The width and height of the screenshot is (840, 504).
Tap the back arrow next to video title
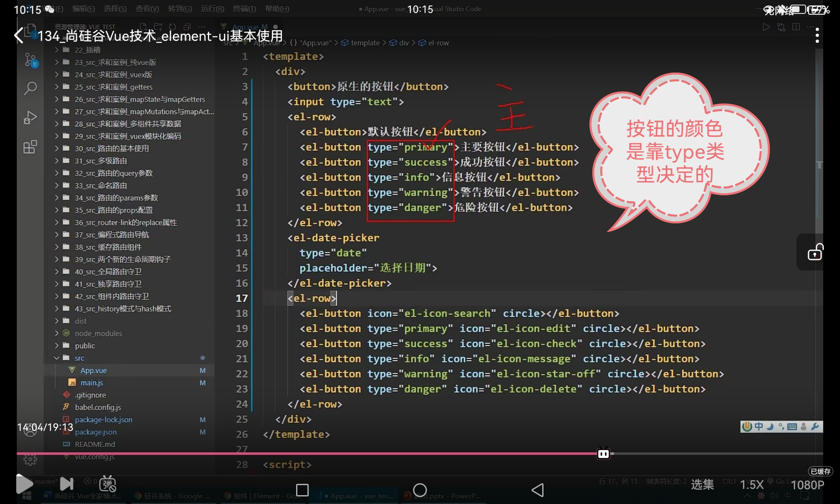pyautogui.click(x=19, y=35)
